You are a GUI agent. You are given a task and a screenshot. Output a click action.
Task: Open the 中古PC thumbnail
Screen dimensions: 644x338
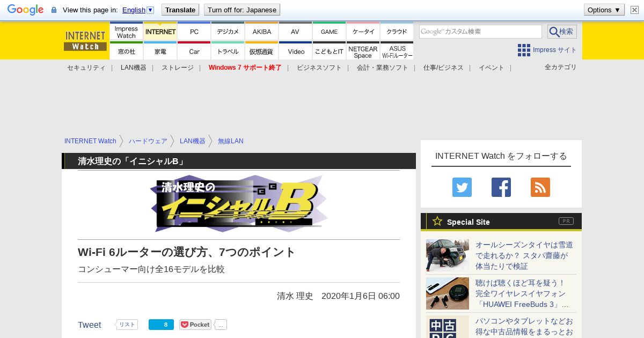click(448, 327)
